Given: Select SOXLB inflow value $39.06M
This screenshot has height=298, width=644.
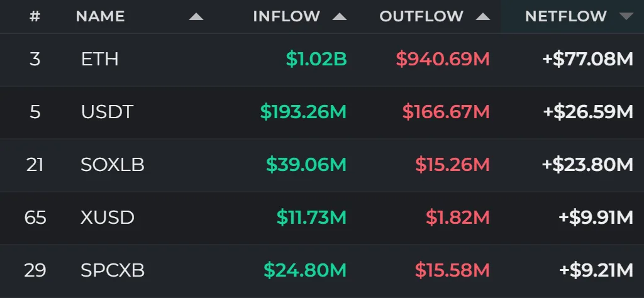Looking at the screenshot, I should 306,165.
